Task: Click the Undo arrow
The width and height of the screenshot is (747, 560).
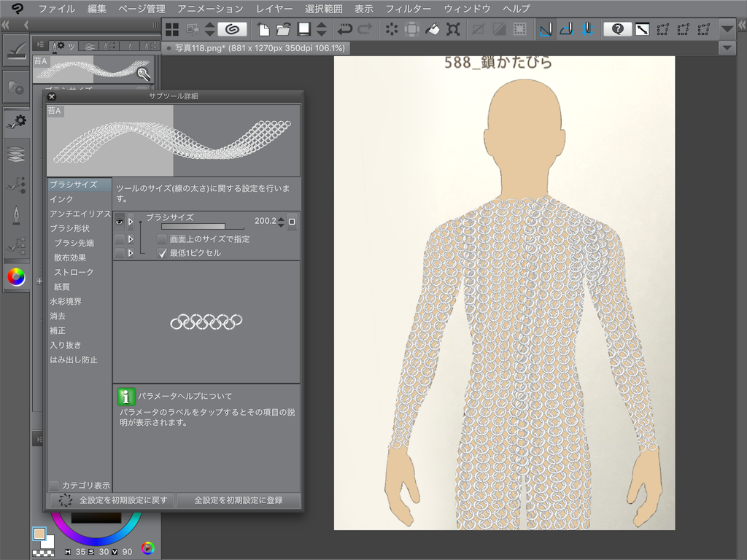Action: (344, 29)
